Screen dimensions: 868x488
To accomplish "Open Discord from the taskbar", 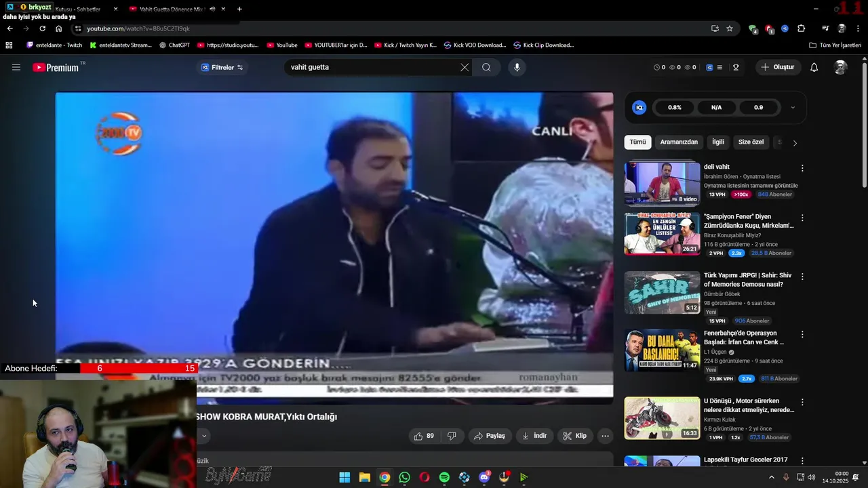I will [484, 477].
